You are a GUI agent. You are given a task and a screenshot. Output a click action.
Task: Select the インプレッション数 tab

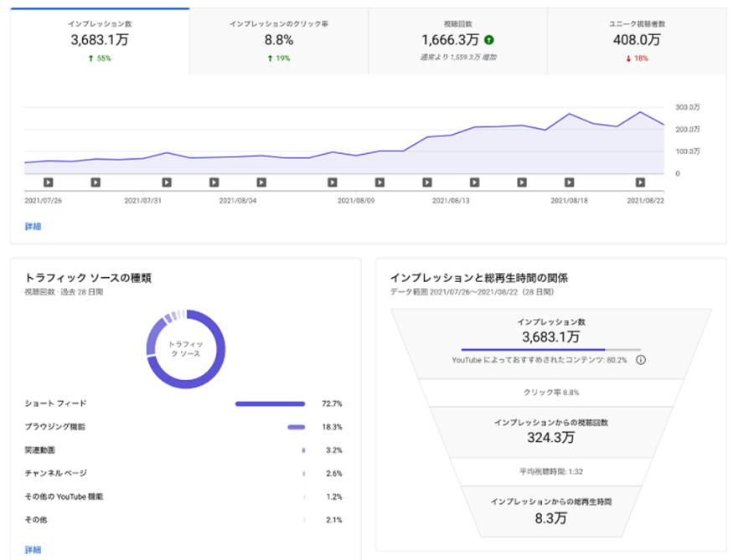99,40
